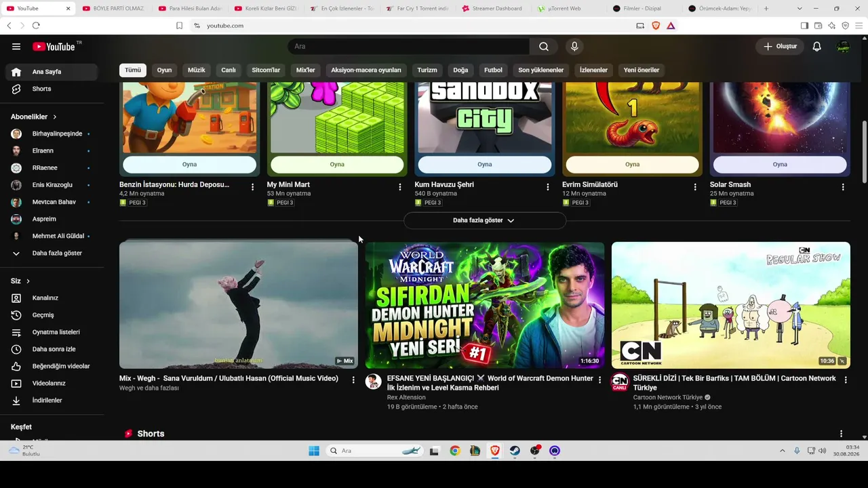Start voice search with the microphone
The height and width of the screenshot is (488, 868).
(x=574, y=47)
